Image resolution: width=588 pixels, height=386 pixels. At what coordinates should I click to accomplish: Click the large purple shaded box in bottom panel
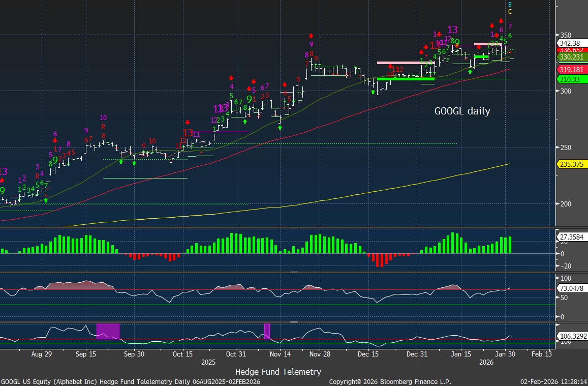(108, 331)
